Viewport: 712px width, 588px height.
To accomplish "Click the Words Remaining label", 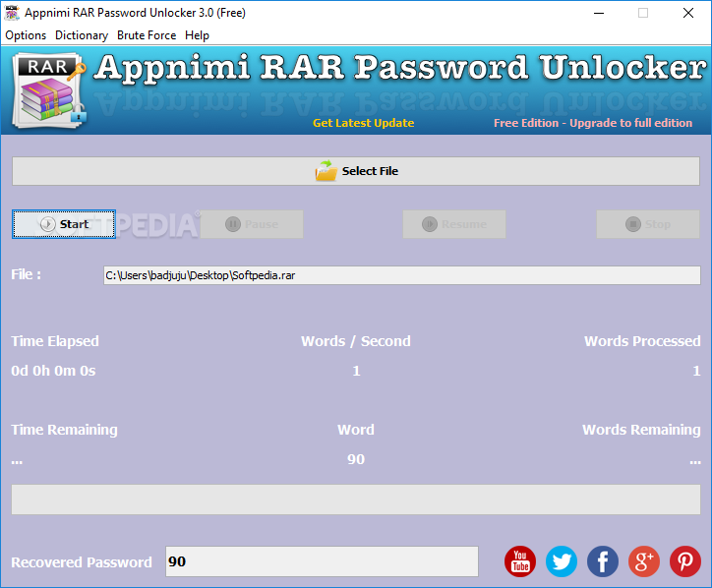I will (x=641, y=430).
